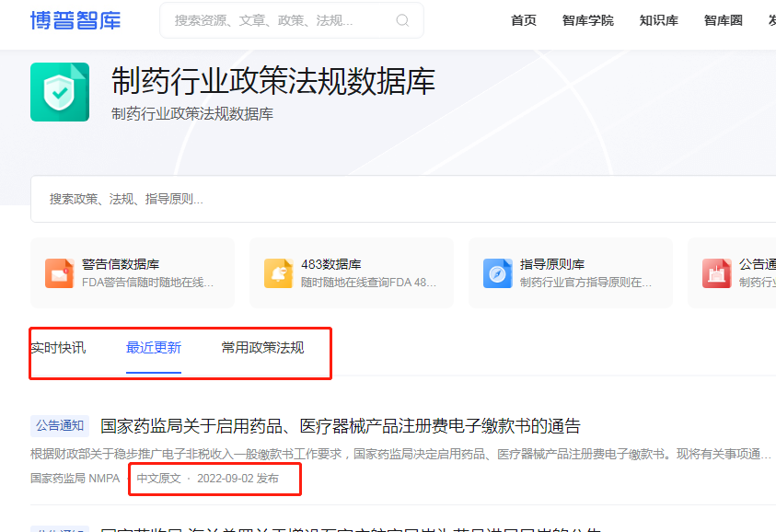Open 智库圈 in the navigation

click(x=723, y=20)
